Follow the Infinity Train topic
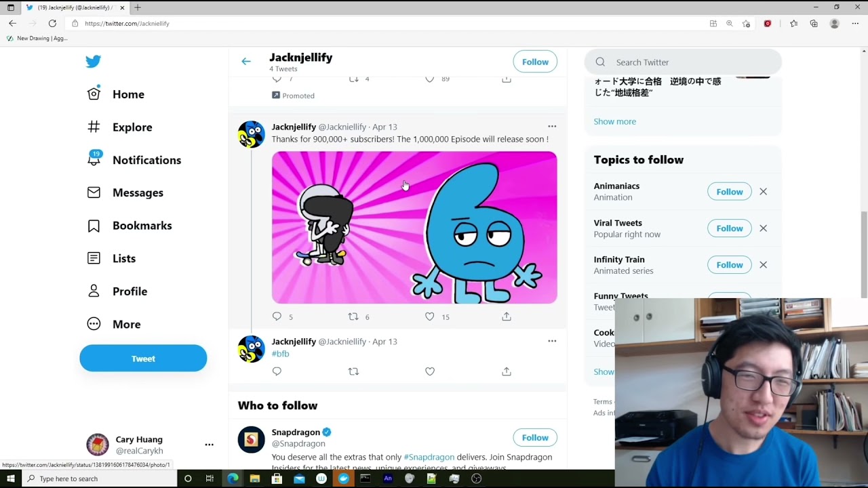The image size is (868, 488). tap(730, 265)
